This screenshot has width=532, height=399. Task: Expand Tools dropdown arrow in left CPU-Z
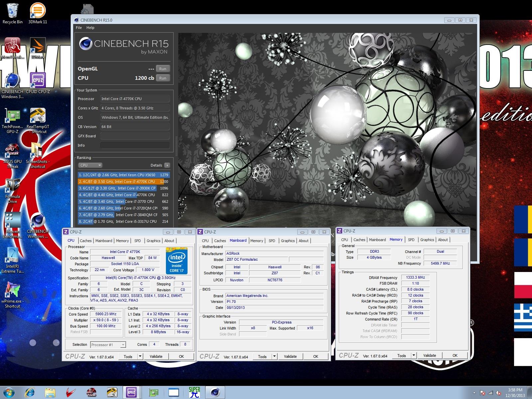(x=140, y=356)
